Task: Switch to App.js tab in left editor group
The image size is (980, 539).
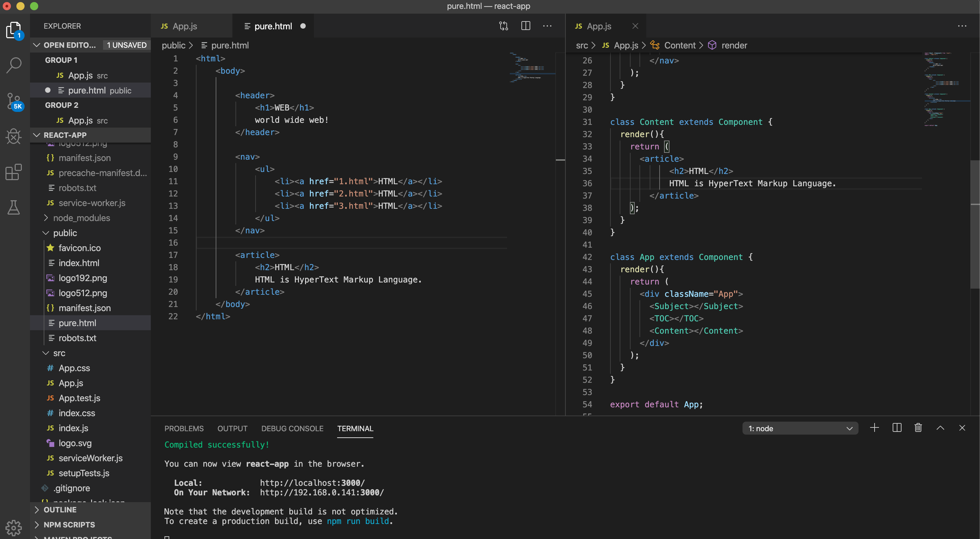Action: click(185, 26)
